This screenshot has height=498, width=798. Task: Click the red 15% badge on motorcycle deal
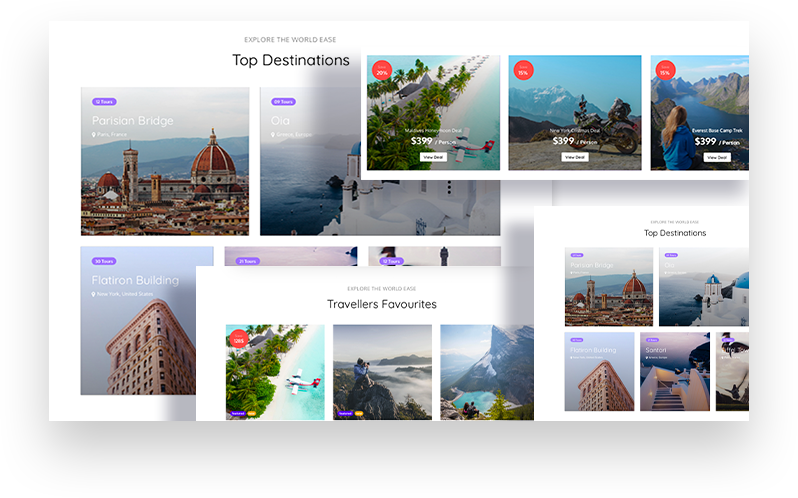[523, 71]
